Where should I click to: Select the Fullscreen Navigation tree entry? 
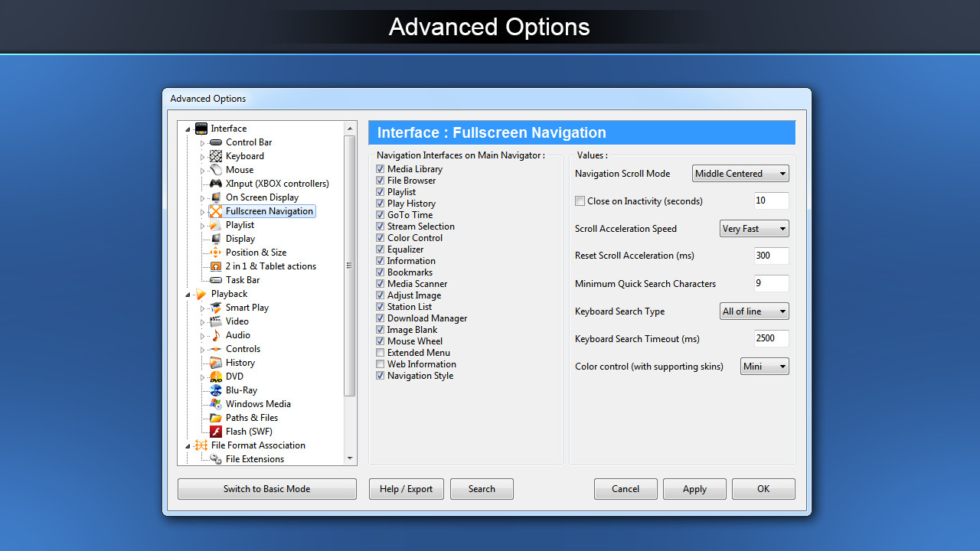point(269,210)
